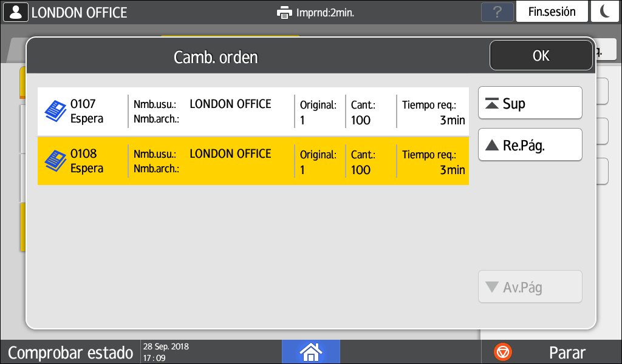Go to home screen icon
The image size is (622, 364).
(x=310, y=351)
